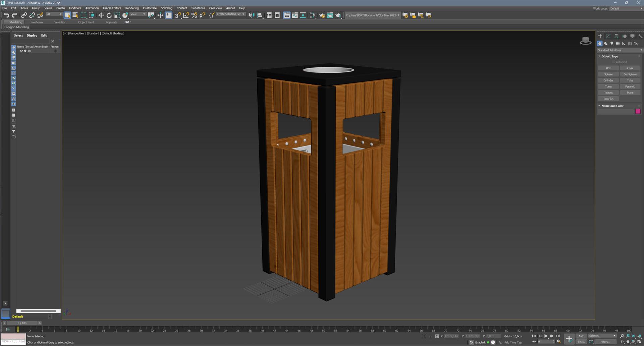Activate the Select and Link tool
The width and height of the screenshot is (644, 346).
point(24,15)
